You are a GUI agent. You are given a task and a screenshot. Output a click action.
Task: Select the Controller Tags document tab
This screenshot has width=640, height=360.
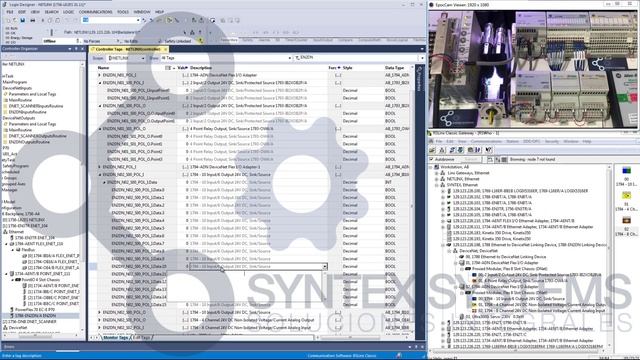[x=128, y=49]
